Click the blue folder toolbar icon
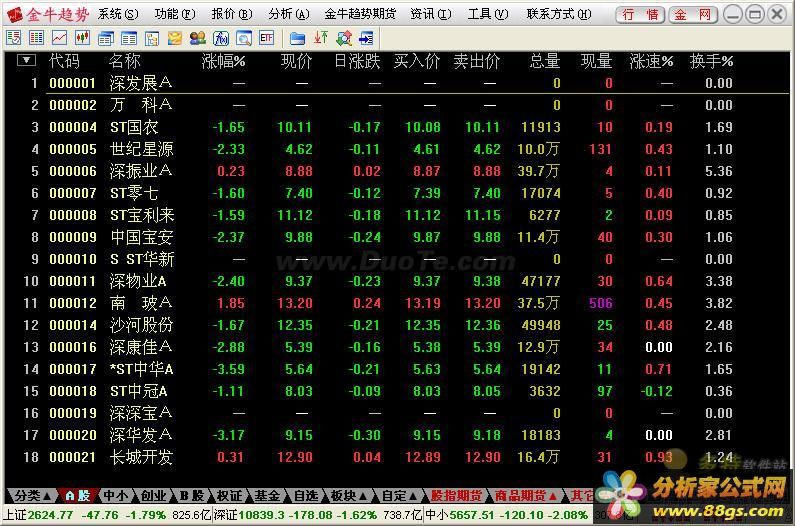This screenshot has height=526, width=795. 298,38
